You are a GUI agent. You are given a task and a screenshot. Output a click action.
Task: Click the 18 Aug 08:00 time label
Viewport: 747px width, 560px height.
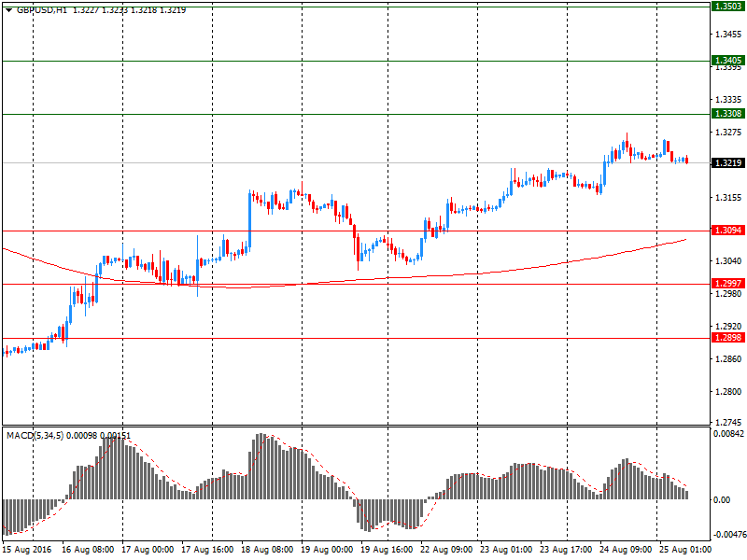click(267, 550)
